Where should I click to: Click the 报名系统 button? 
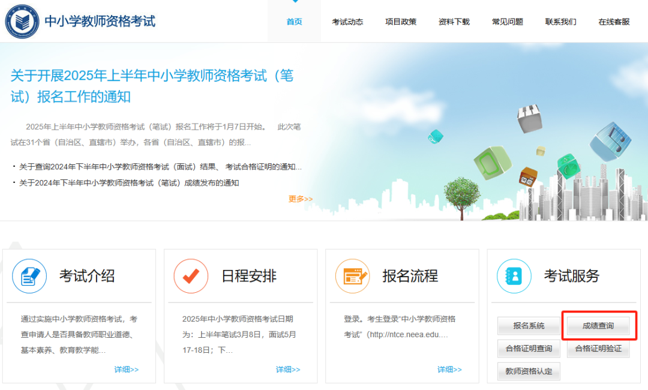click(529, 326)
